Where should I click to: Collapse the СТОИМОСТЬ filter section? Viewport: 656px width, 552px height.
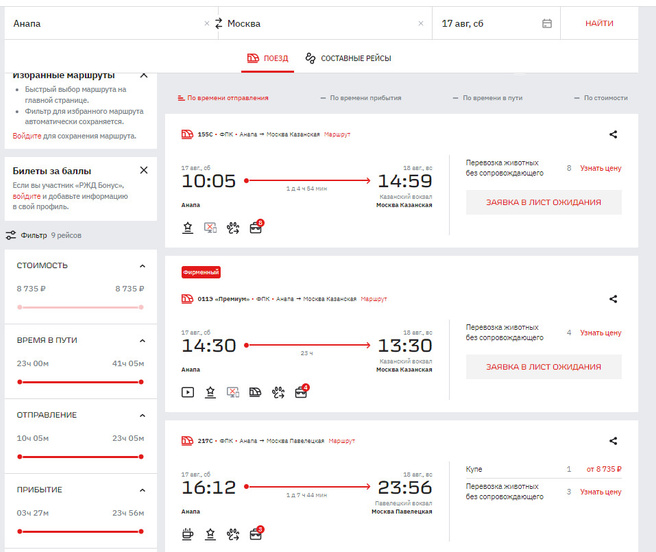pos(142,266)
